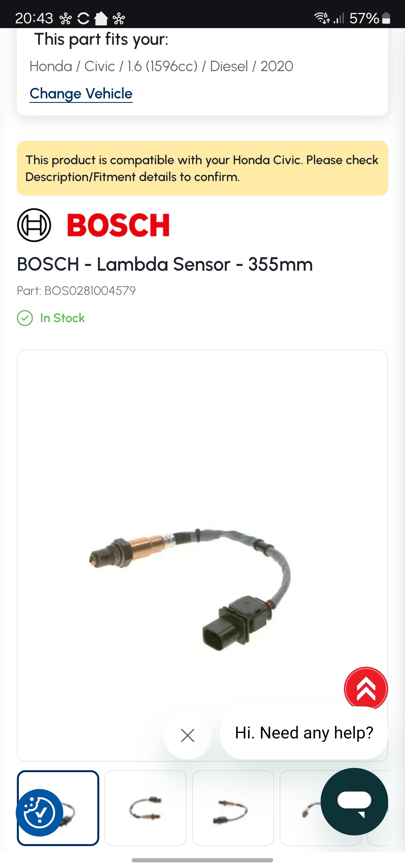Select the third product thumbnail
405x868 pixels.
(233, 808)
